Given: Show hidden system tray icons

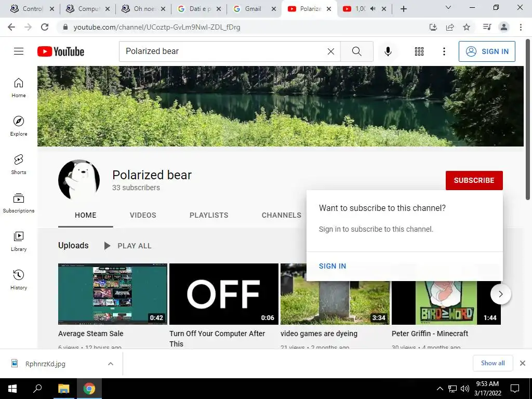Looking at the screenshot, I should click(440, 389).
